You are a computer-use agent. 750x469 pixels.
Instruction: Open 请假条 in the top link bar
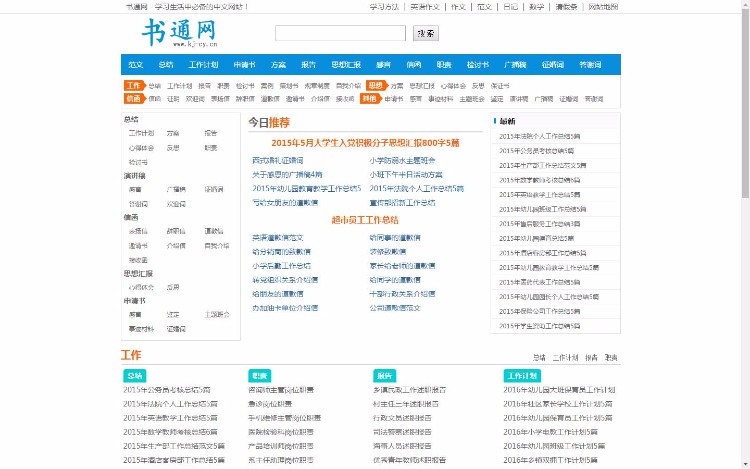pyautogui.click(x=566, y=7)
